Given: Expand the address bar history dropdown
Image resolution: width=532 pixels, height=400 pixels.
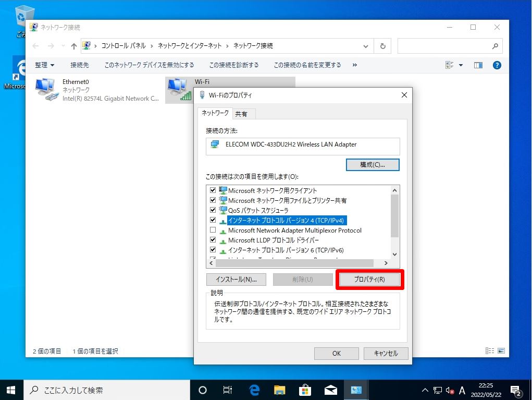Looking at the screenshot, I should click(365, 46).
